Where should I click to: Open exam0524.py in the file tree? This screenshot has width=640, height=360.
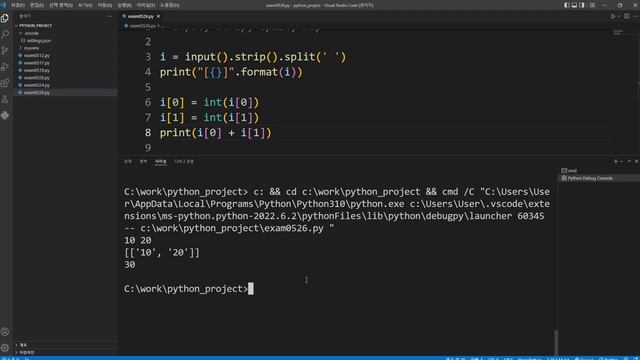point(37,85)
